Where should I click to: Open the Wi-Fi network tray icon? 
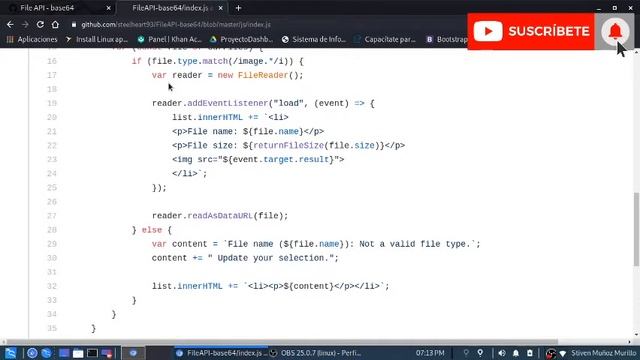[x=563, y=353]
